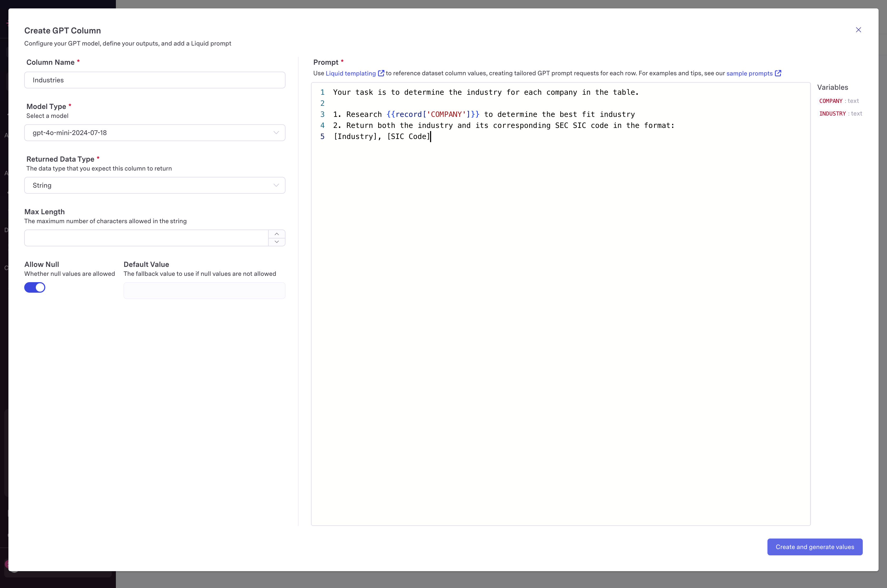Viewport: 887px width, 588px height.
Task: Click the record['COMPANY'] template tag
Action: 433,114
